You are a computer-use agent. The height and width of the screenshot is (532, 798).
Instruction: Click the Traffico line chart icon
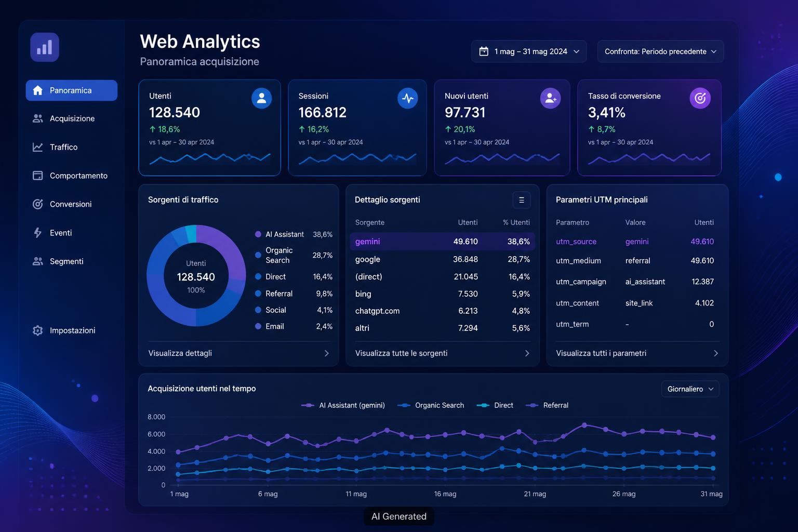click(37, 147)
